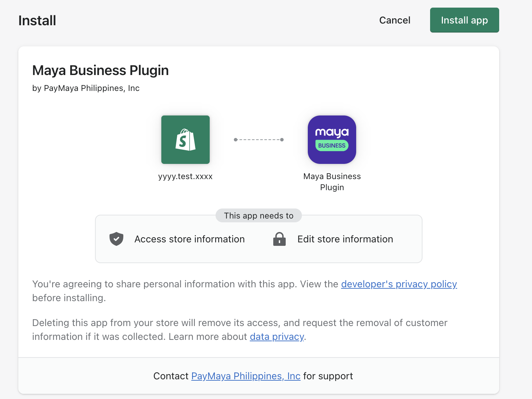Click the Shopify bag store icon
Image resolution: width=532 pixels, height=399 pixels.
tap(186, 140)
